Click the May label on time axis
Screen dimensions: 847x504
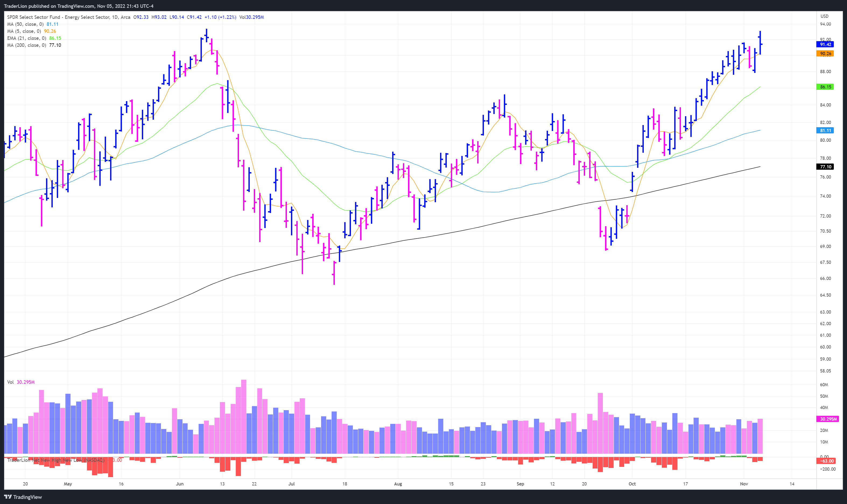click(68, 484)
